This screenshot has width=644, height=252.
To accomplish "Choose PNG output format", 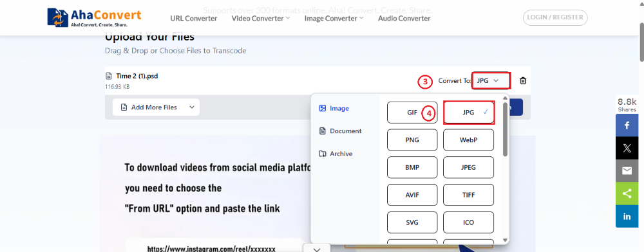I will click(x=412, y=139).
